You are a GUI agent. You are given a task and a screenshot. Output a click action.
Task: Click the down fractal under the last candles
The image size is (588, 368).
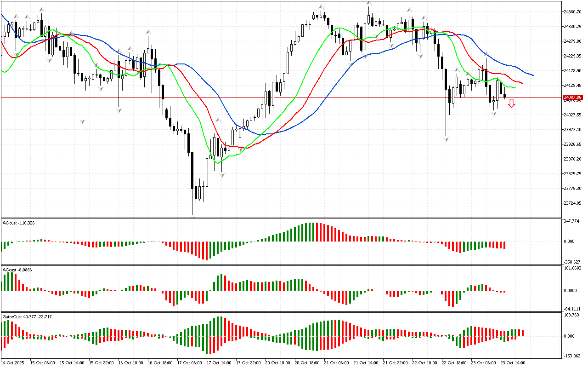[494, 113]
